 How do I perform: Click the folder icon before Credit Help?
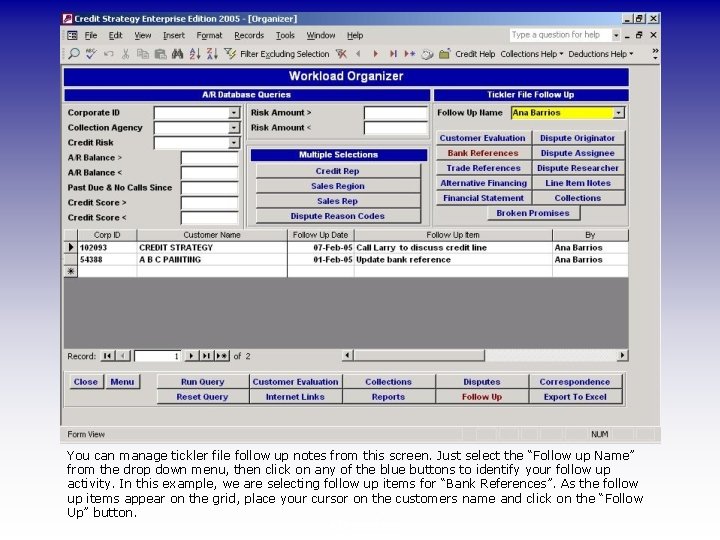click(x=444, y=54)
